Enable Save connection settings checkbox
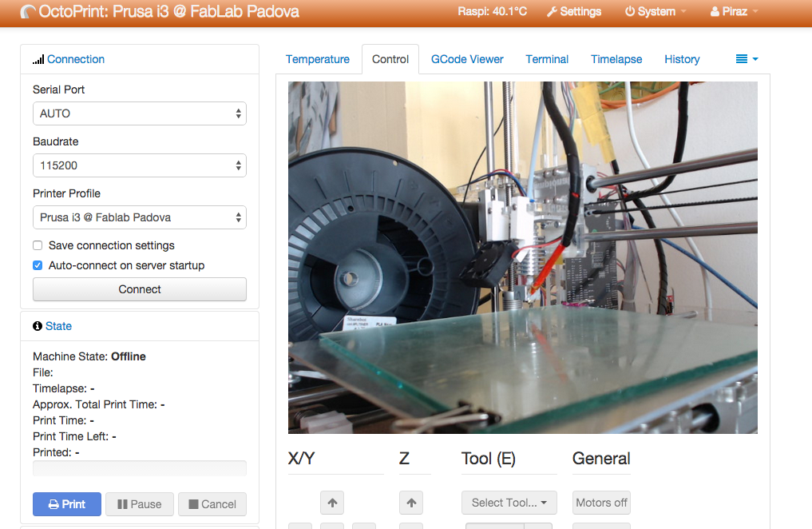The width and height of the screenshot is (812, 529). pos(38,245)
